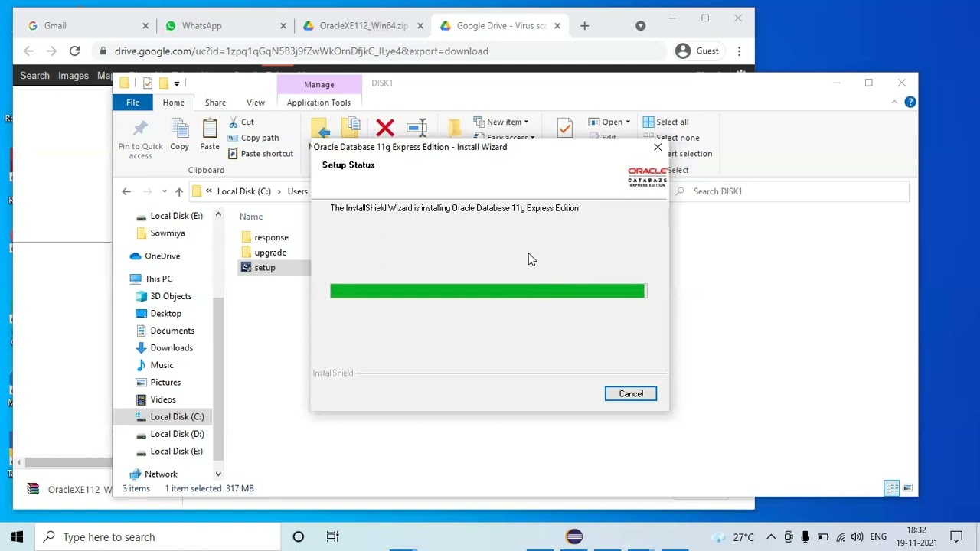Open Explorer help question mark icon

pyautogui.click(x=910, y=102)
